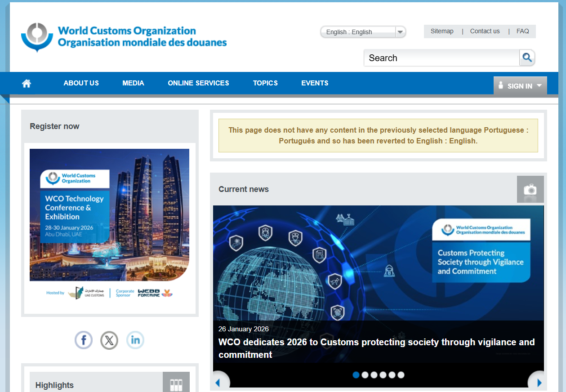The height and width of the screenshot is (392, 566).
Task: Open the X social media icon
Action: tap(109, 340)
